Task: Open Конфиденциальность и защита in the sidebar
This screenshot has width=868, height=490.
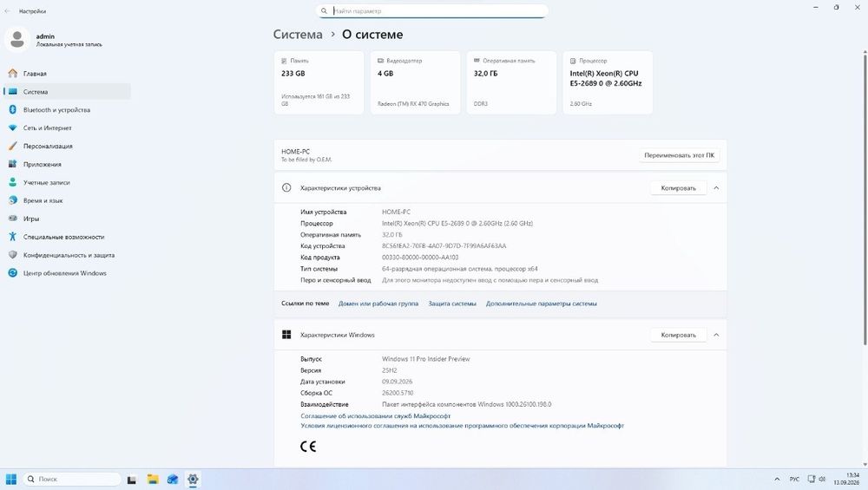Action: click(67, 255)
